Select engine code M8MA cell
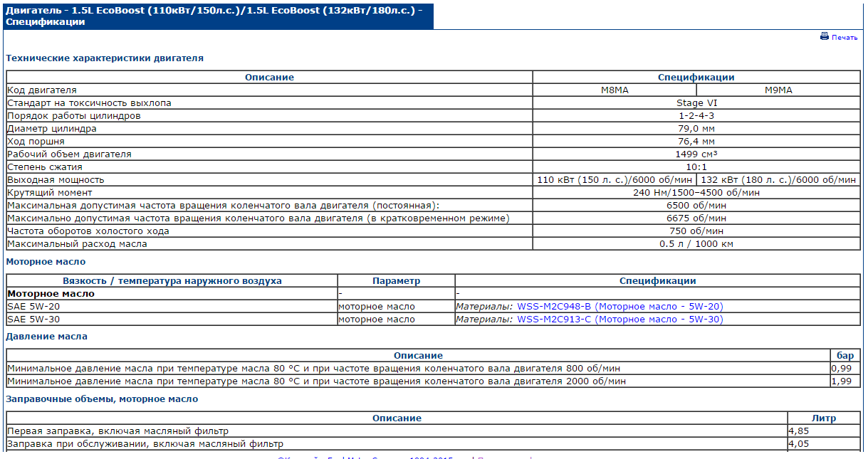 (615, 90)
